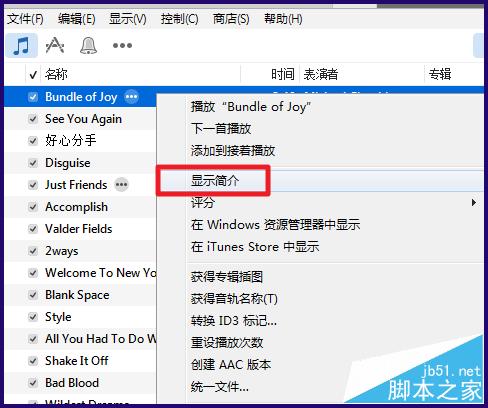Uncheck the See You Again checkbox
Image resolution: width=488 pixels, height=408 pixels.
[x=33, y=119]
